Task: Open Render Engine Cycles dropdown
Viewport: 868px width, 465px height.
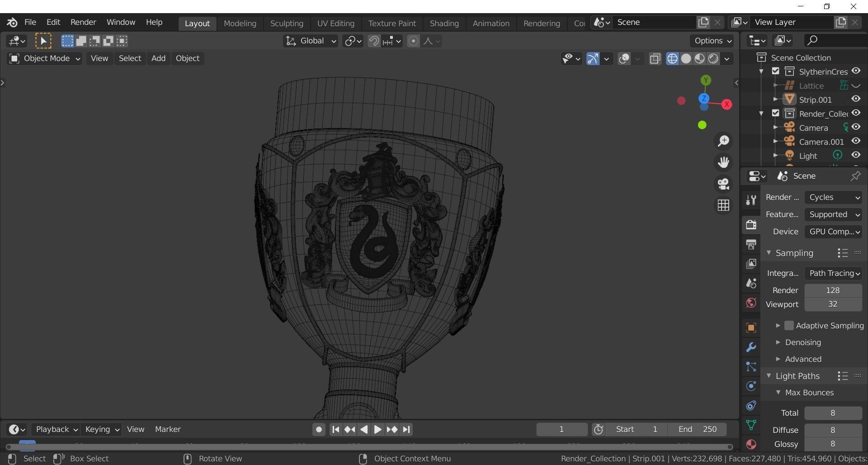Action: [x=833, y=197]
